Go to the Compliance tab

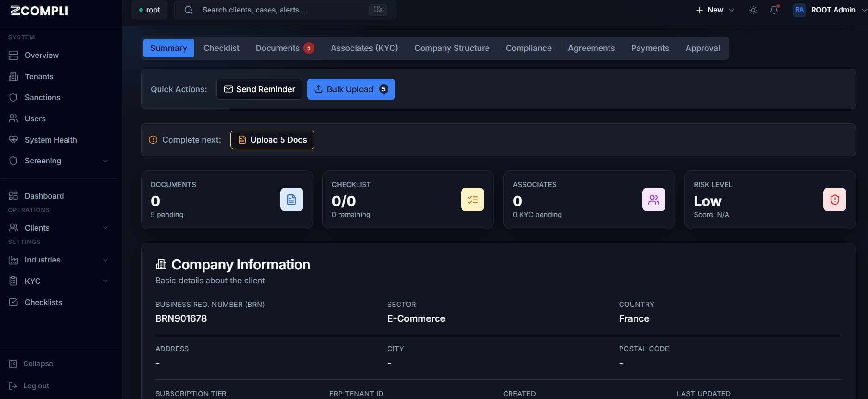529,48
